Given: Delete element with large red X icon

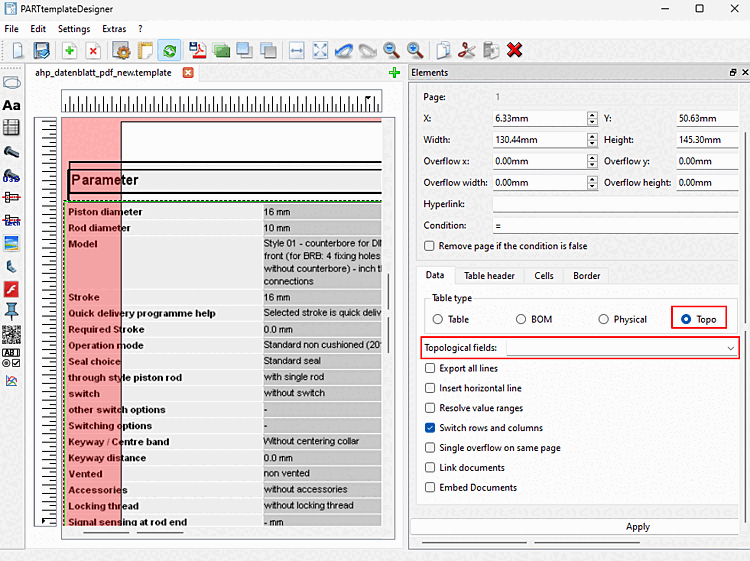Looking at the screenshot, I should (x=514, y=50).
